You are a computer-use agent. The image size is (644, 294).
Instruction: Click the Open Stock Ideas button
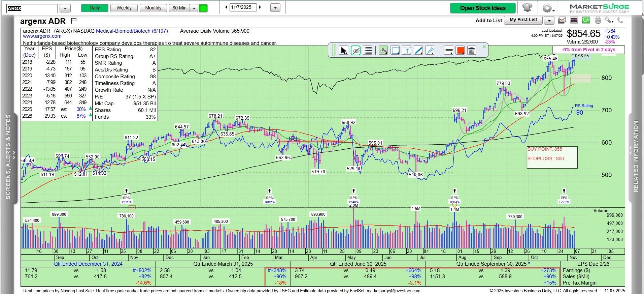482,8
